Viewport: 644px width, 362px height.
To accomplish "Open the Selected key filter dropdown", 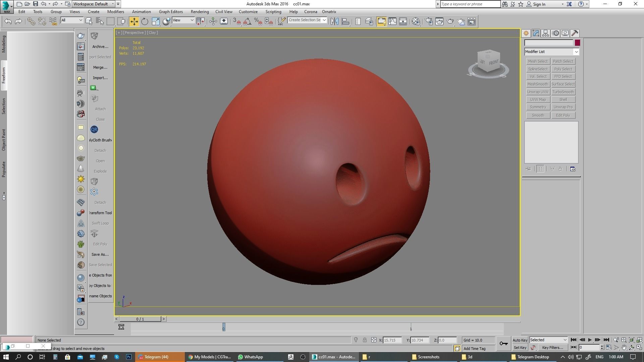I will [548, 340].
